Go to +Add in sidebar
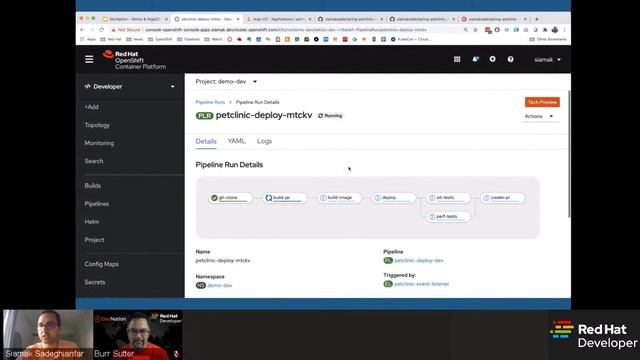 (92, 107)
